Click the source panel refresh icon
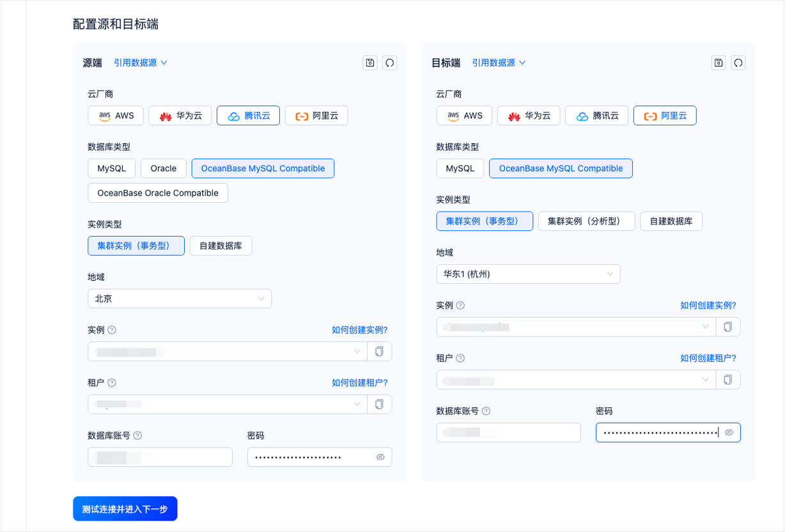The width and height of the screenshot is (785, 532). click(x=389, y=63)
